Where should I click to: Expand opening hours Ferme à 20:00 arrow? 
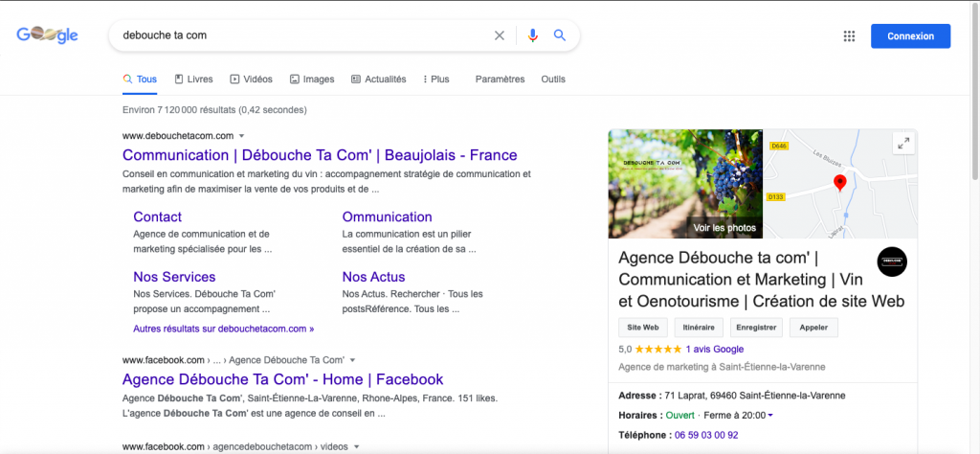[x=770, y=416]
